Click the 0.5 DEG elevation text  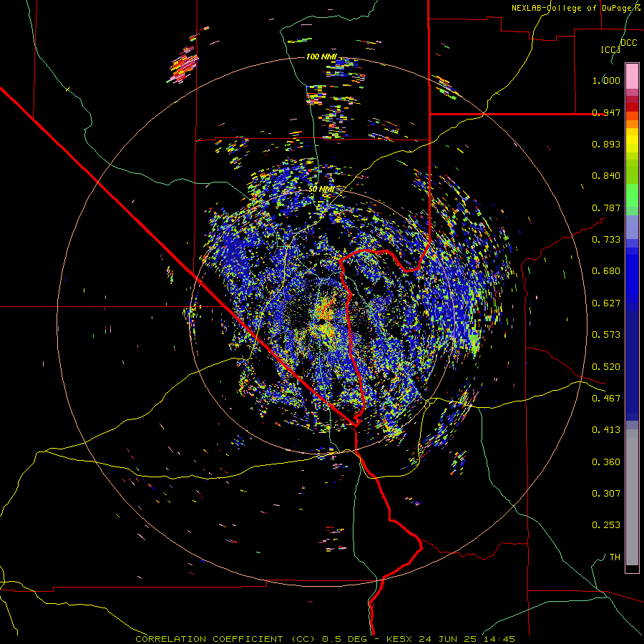[x=345, y=639]
